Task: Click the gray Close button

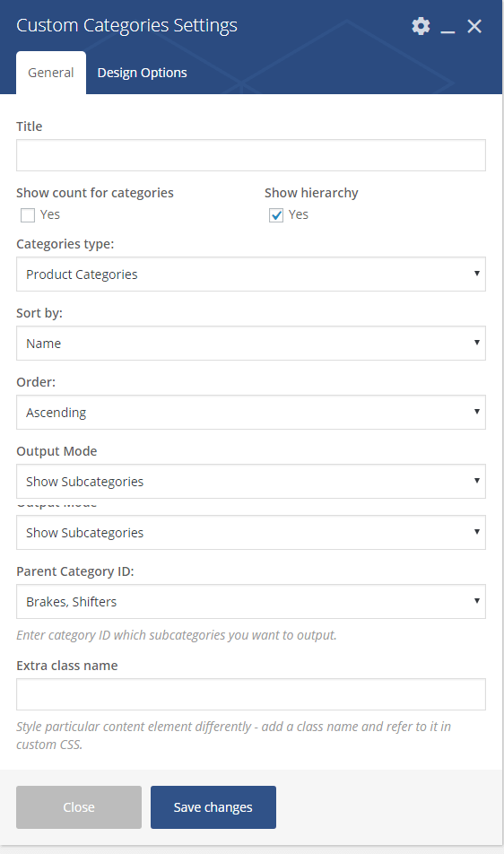Action: [x=79, y=807]
